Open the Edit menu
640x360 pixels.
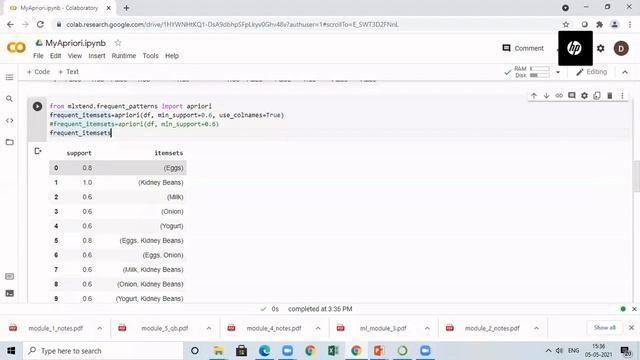click(x=56, y=56)
